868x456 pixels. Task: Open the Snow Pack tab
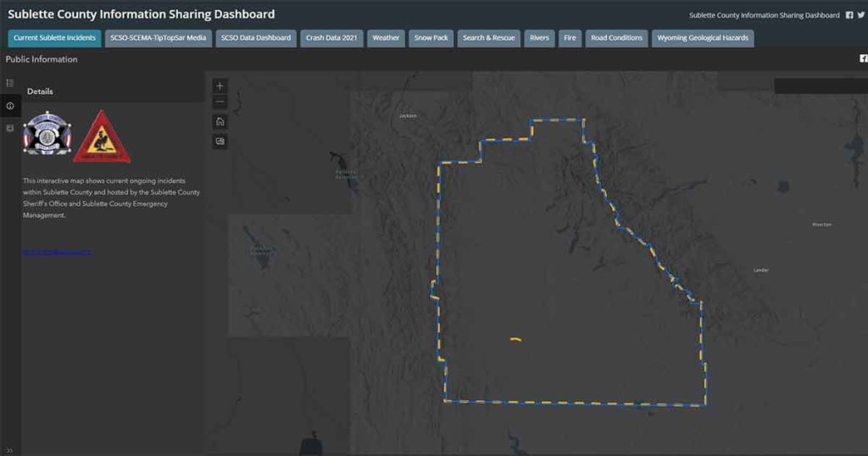431,38
